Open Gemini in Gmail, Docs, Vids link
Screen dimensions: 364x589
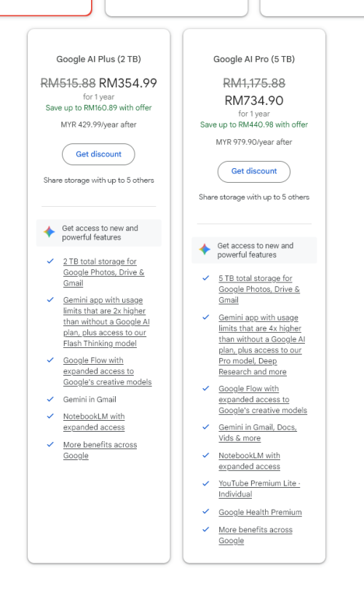(x=258, y=432)
